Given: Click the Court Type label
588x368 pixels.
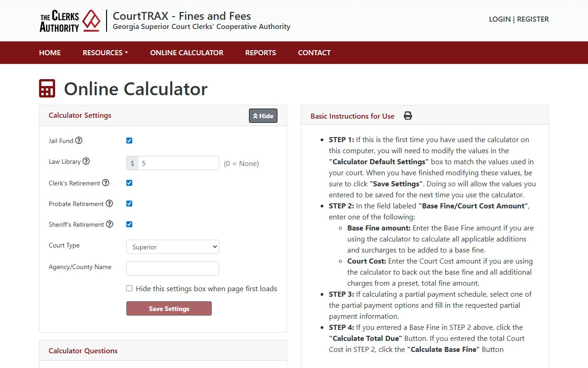Looking at the screenshot, I should (x=64, y=245).
